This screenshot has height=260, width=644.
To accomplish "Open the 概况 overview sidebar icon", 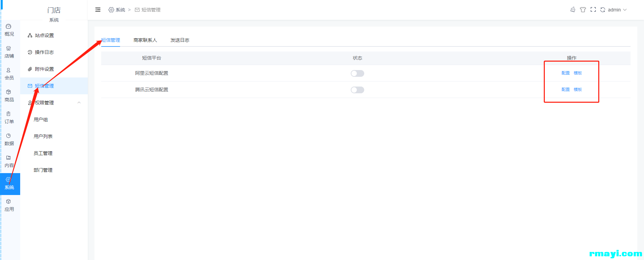I will (x=9, y=30).
